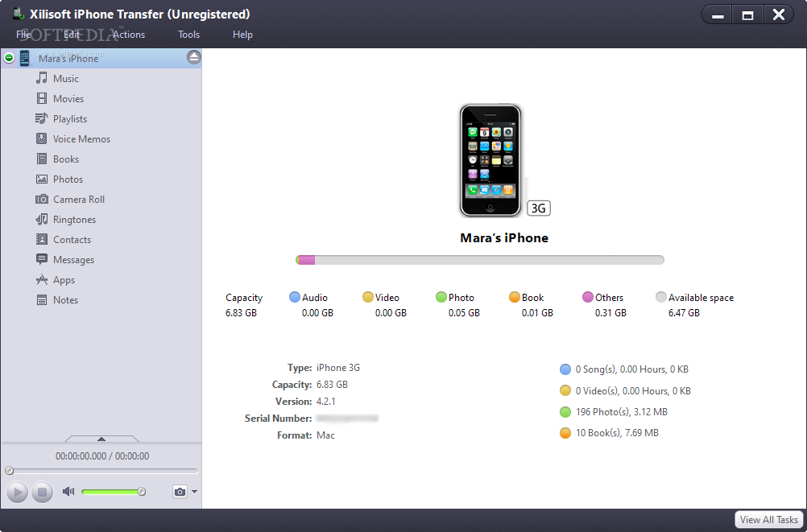Select the Voice Memos tree item label
The width and height of the screenshot is (807, 532).
[x=81, y=139]
